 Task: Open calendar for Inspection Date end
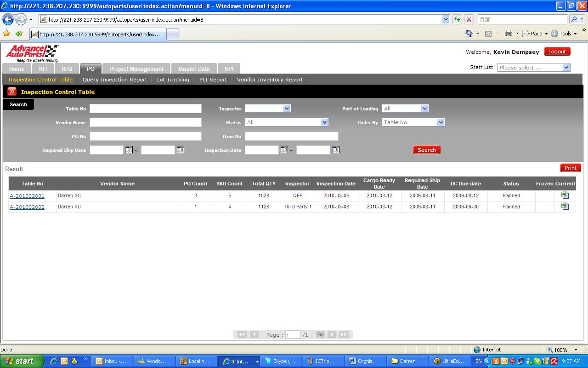[336, 150]
